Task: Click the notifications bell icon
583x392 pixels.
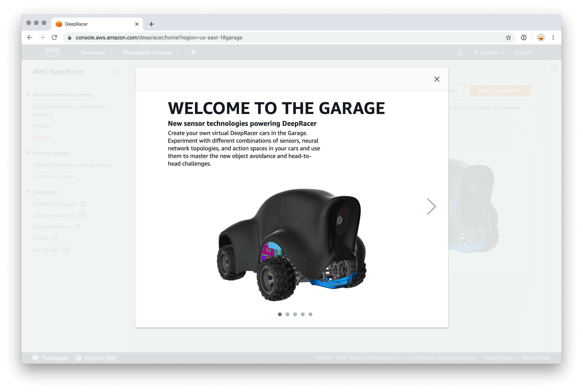Action: coord(460,53)
